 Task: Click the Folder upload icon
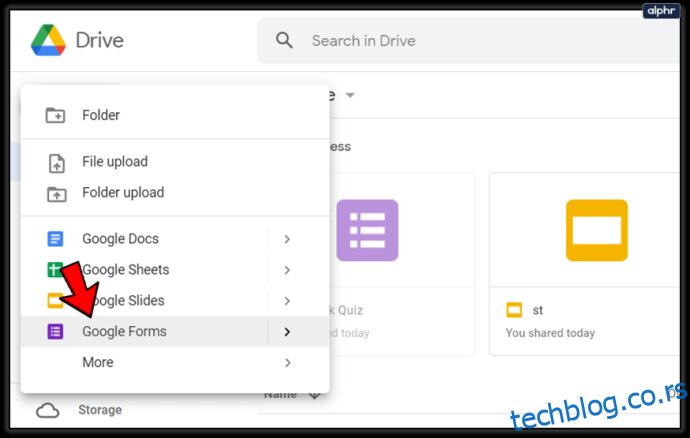click(x=57, y=194)
